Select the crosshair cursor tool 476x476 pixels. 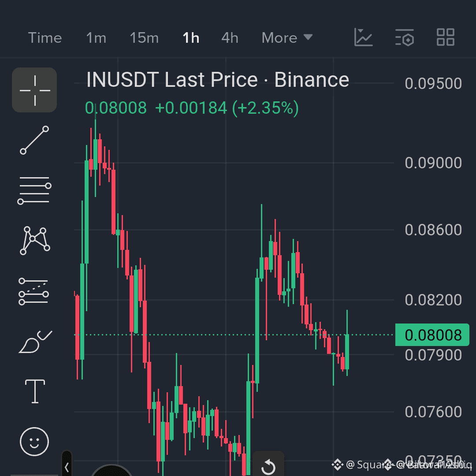(x=34, y=90)
